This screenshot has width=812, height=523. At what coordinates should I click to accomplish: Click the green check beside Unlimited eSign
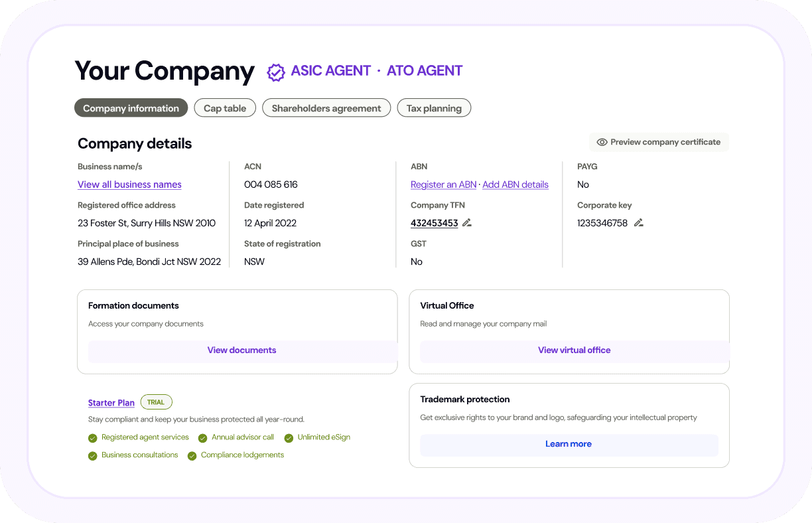pos(289,438)
